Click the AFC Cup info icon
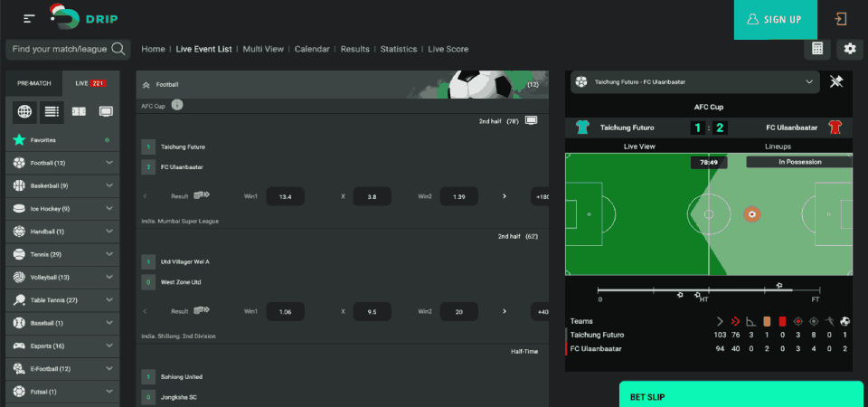The height and width of the screenshot is (407, 868). [177, 105]
